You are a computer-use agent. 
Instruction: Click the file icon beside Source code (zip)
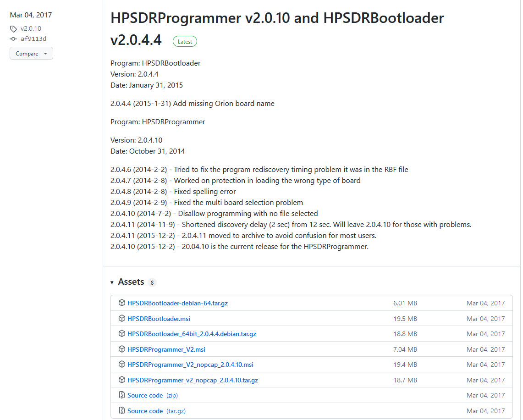click(122, 395)
